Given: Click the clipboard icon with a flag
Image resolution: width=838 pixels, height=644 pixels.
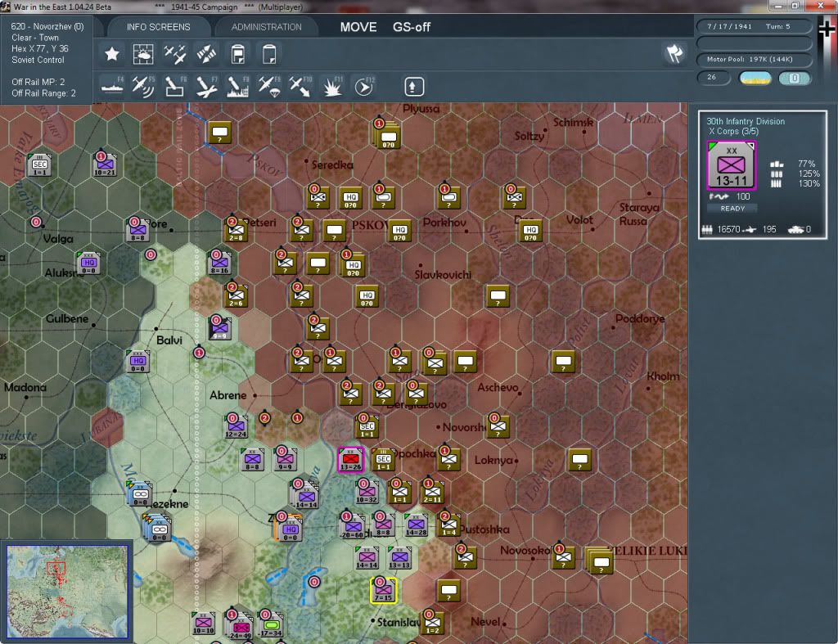Looking at the screenshot, I should [x=238, y=54].
